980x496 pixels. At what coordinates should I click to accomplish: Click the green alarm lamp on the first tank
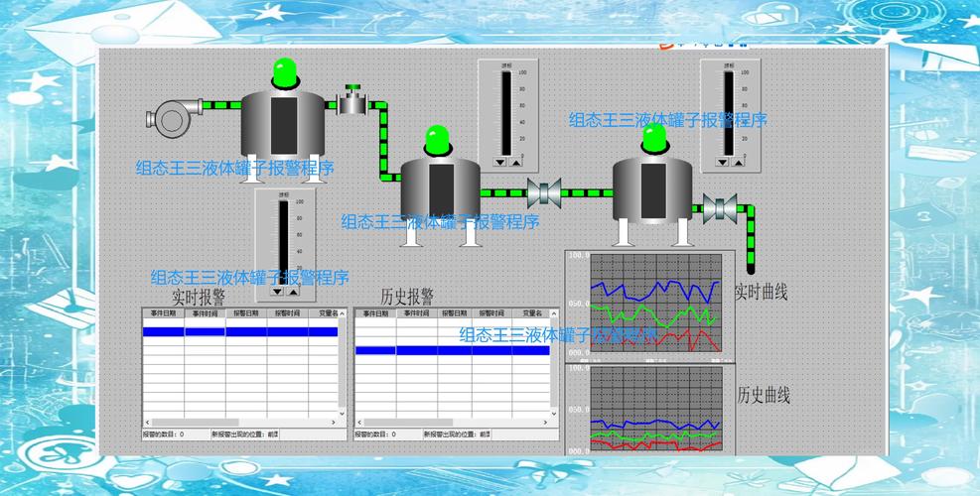pyautogui.click(x=284, y=73)
